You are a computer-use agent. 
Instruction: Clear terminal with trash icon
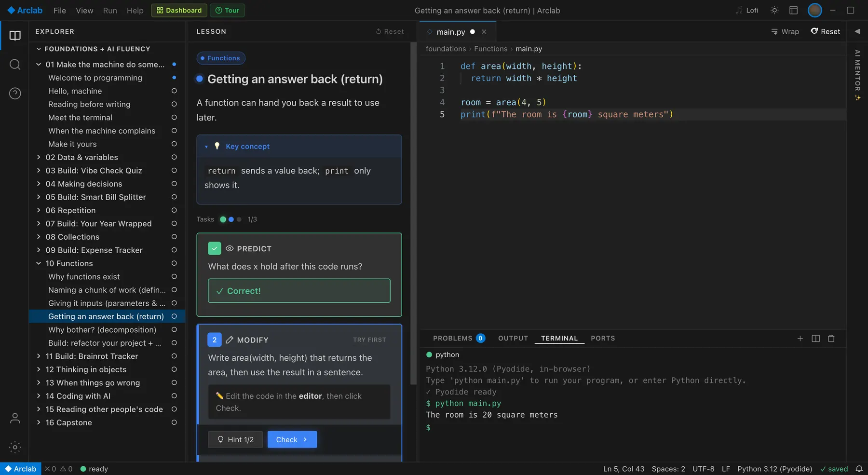pyautogui.click(x=831, y=339)
